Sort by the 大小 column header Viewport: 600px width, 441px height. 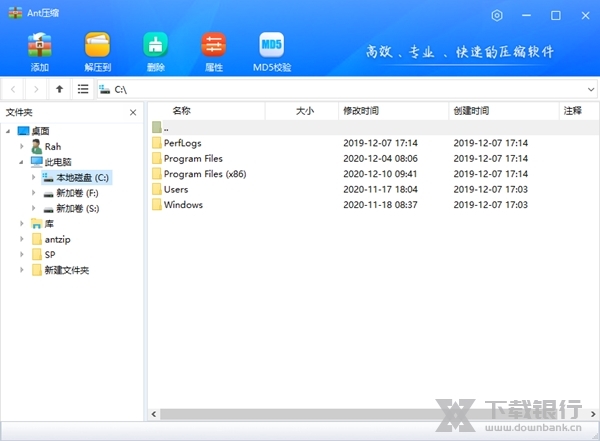click(x=302, y=111)
